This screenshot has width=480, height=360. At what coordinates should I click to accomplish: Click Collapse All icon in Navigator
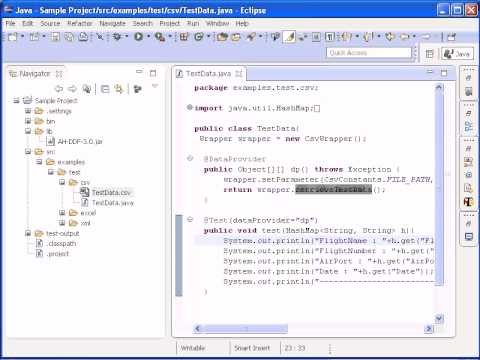coord(105,89)
